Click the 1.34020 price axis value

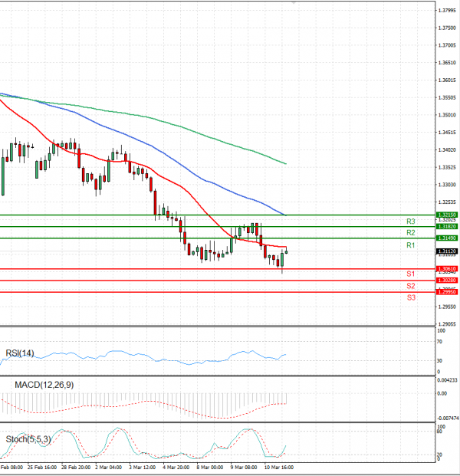coord(447,150)
